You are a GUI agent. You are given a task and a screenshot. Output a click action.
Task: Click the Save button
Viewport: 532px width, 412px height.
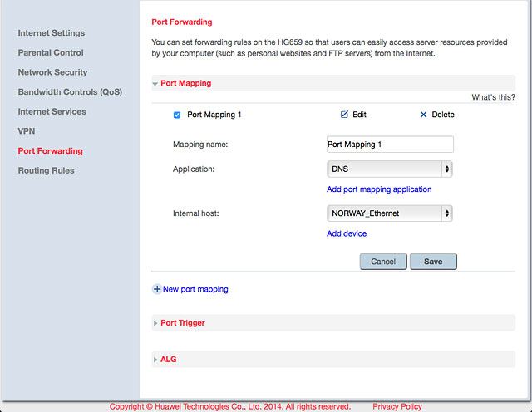point(433,262)
